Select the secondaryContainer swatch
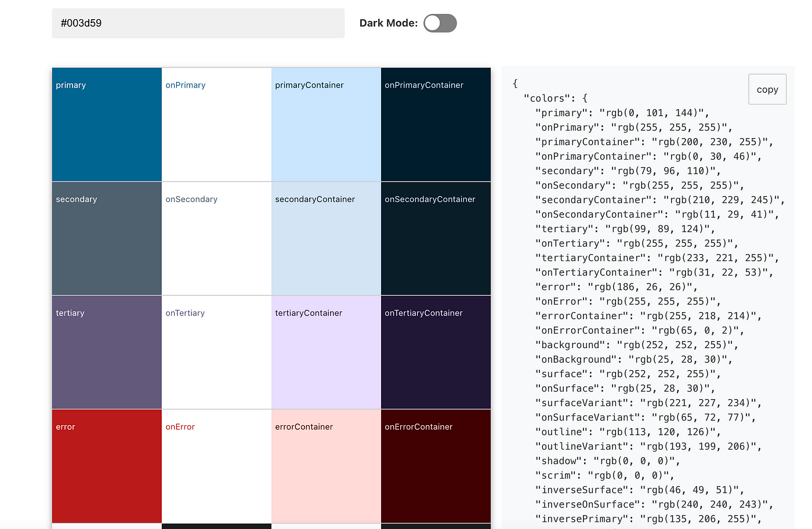 pyautogui.click(x=326, y=238)
